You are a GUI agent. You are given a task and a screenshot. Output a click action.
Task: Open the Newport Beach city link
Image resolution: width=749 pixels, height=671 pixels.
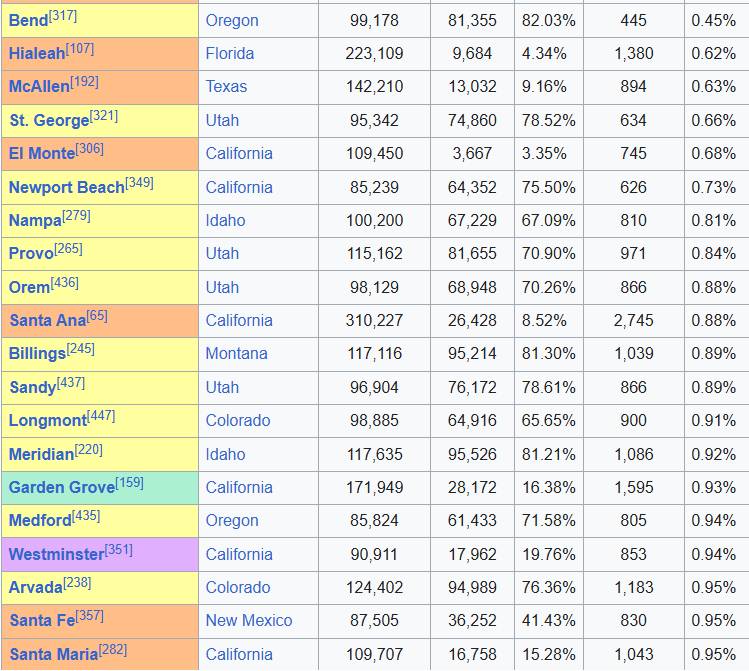click(x=67, y=187)
